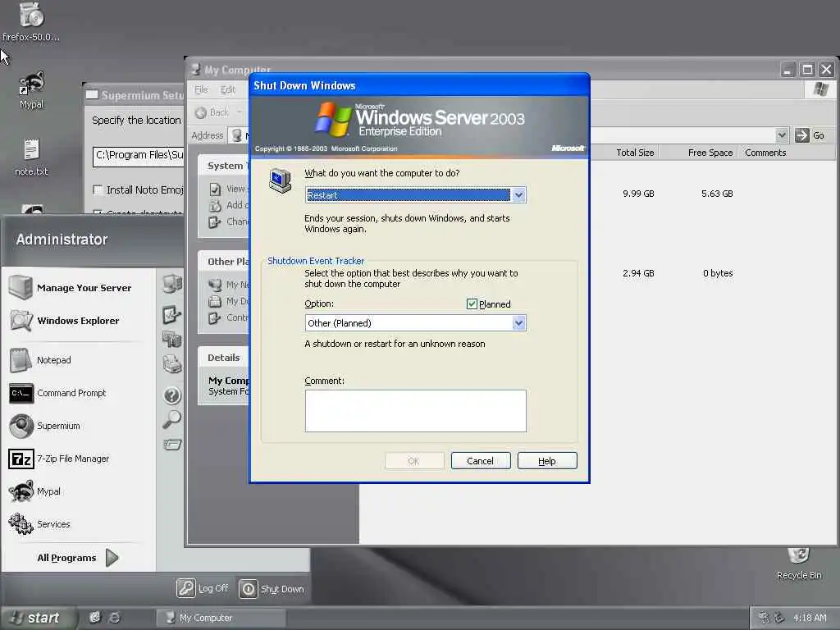Toggle Install Noto Emoji checkbox in Supermium Setup

tap(98, 189)
